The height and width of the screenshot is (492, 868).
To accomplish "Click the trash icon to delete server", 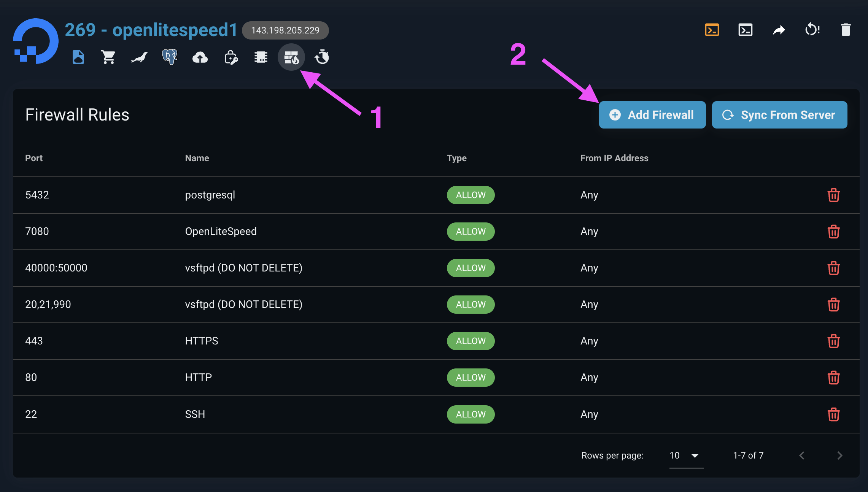I will pos(845,29).
